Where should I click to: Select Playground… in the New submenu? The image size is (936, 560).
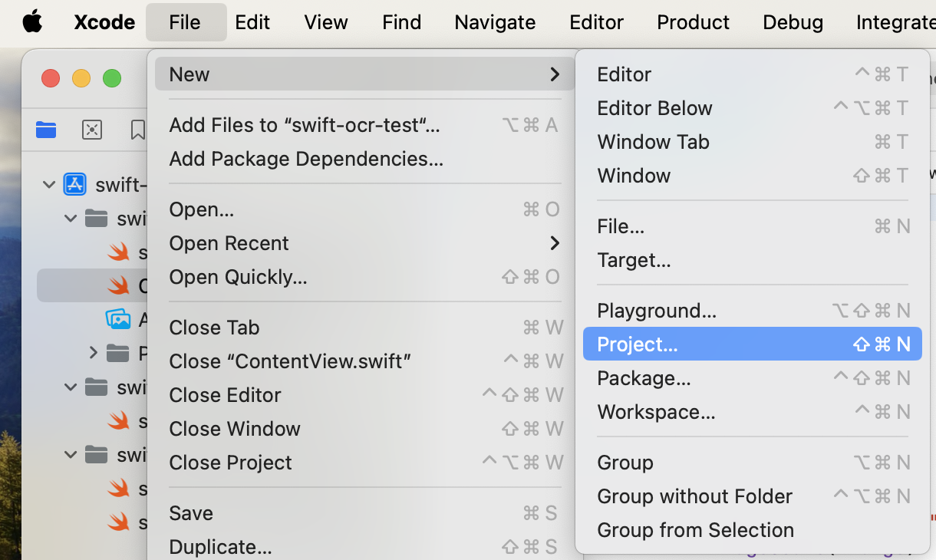pos(657,311)
